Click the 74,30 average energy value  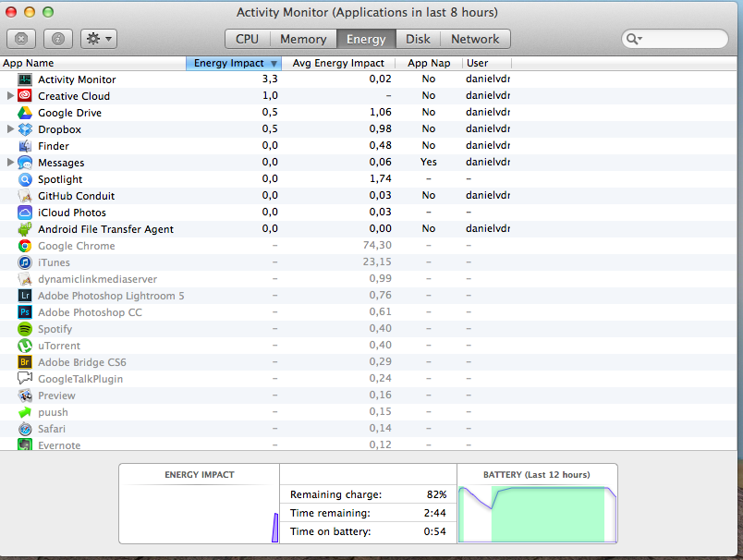377,245
